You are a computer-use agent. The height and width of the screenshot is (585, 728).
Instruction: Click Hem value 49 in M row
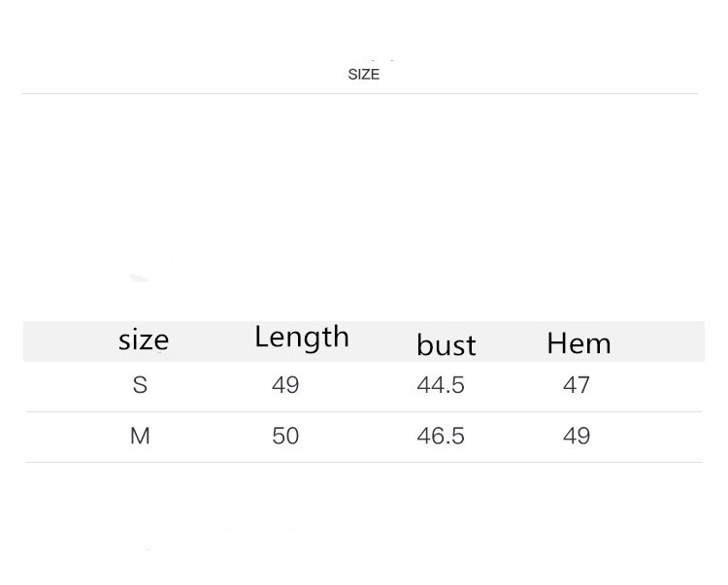pos(577,436)
